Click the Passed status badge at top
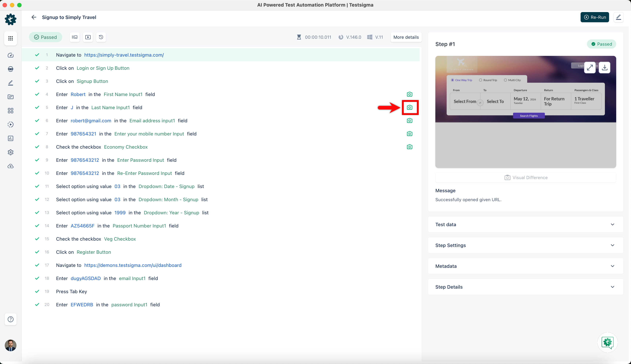Image resolution: width=631 pixels, height=364 pixels. click(x=45, y=37)
